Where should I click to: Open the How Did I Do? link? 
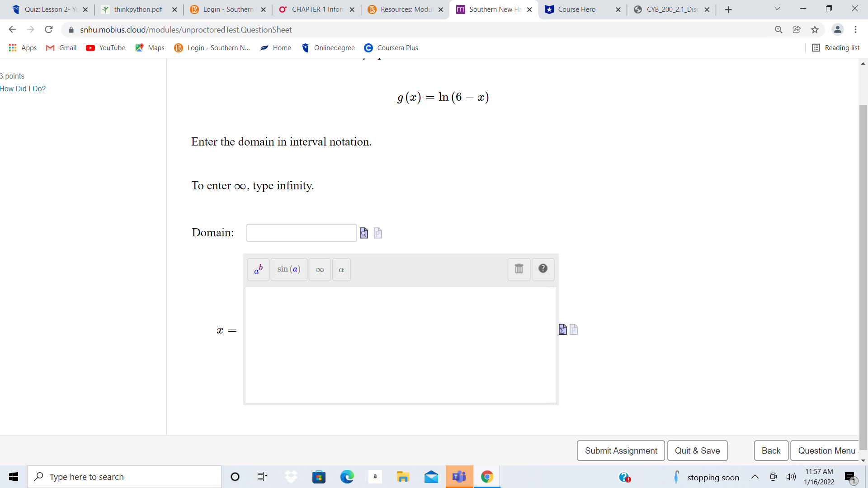(23, 89)
